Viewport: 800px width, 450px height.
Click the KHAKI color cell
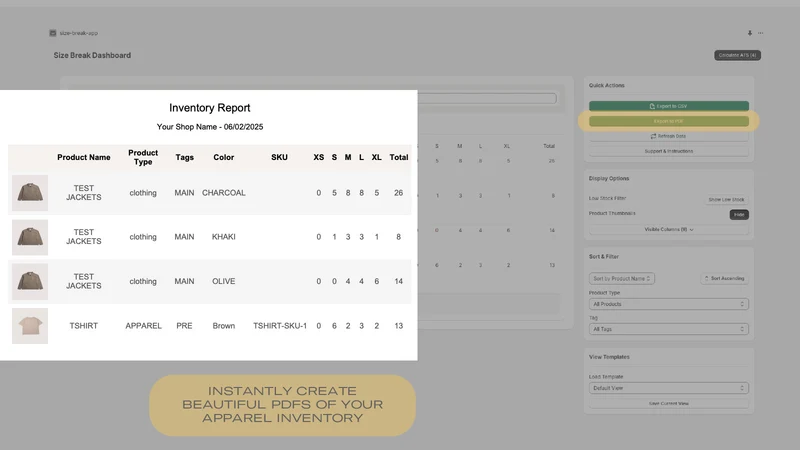pos(223,237)
